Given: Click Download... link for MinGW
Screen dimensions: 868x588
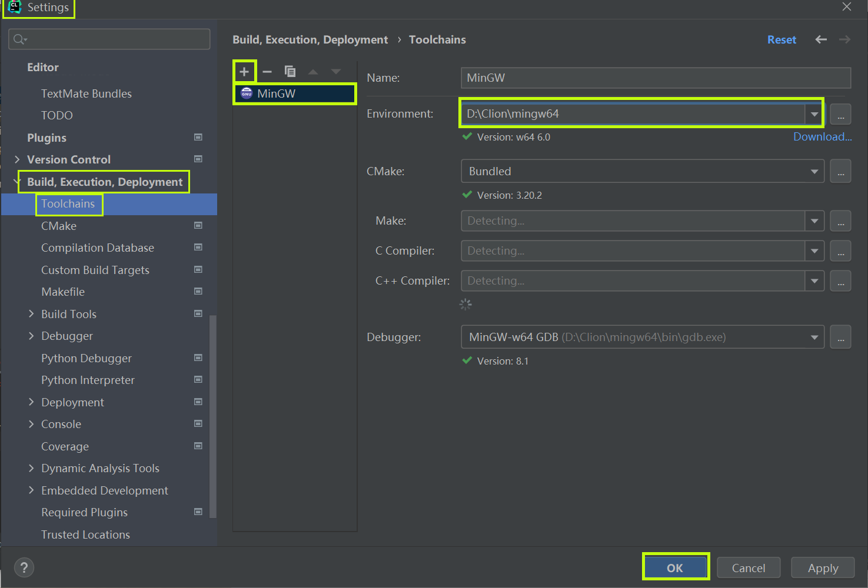Looking at the screenshot, I should click(x=822, y=137).
